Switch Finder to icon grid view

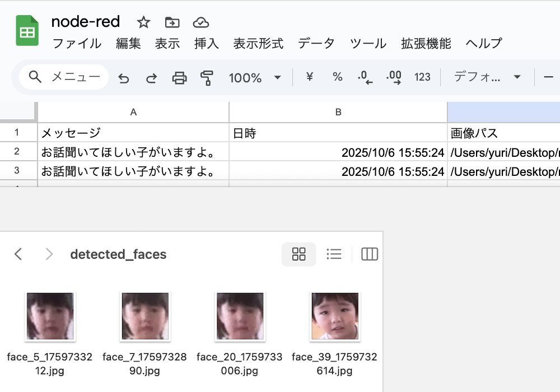click(299, 254)
